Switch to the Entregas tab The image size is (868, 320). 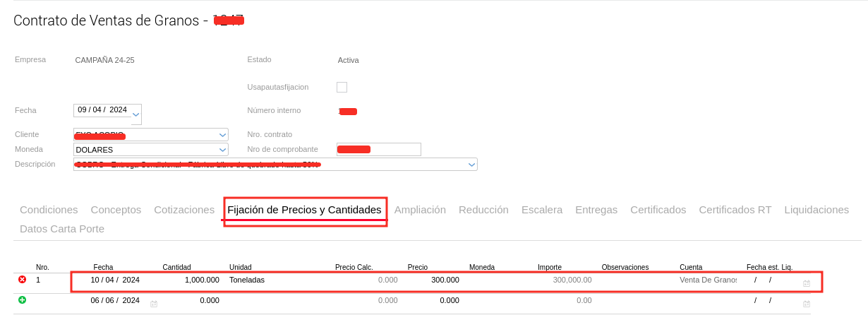(596, 210)
